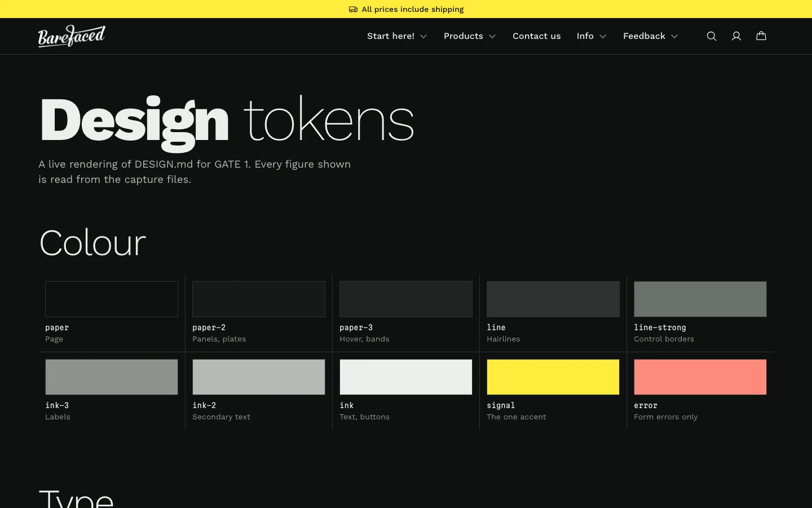Screen dimensions: 812x508
Task: Click the 'Form errors only' description
Action: point(666,417)
